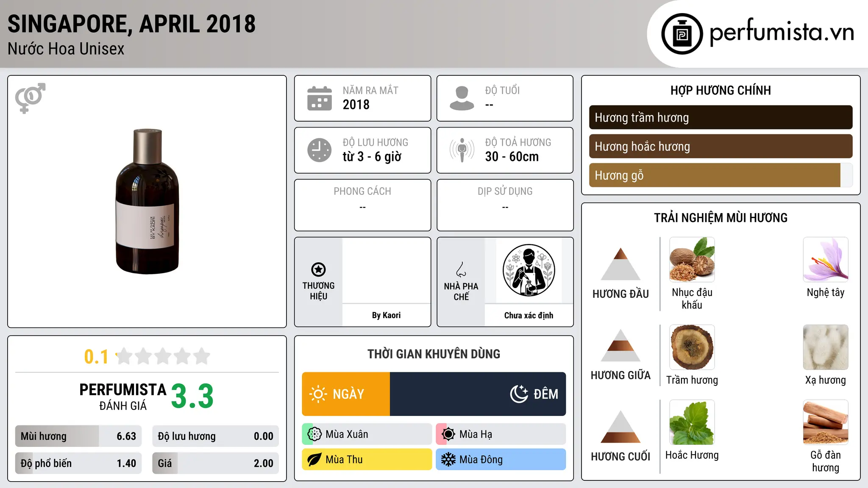Click the HỢP HƯƠNG CHÍNH heading
868x488 pixels.
coord(721,90)
